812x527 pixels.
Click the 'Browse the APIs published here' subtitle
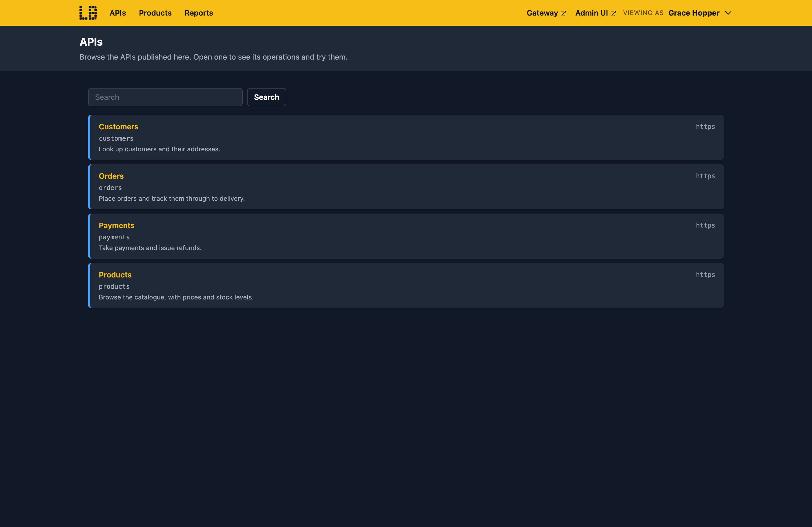(213, 57)
